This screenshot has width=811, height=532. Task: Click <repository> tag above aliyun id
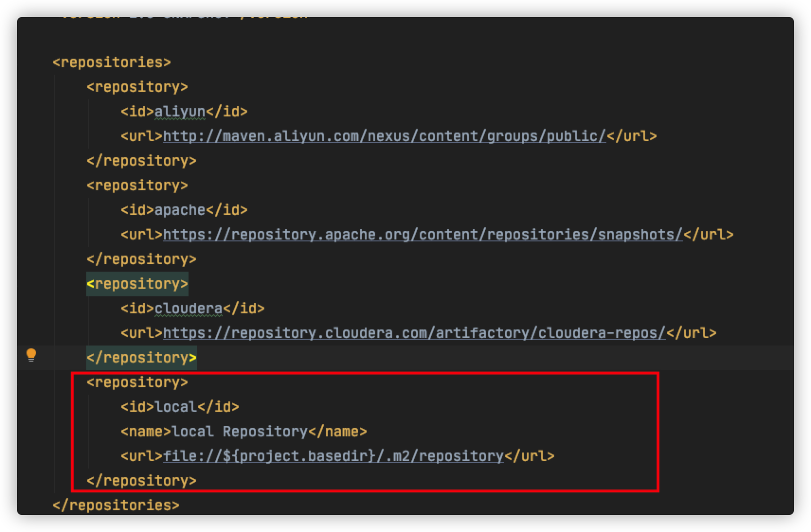click(137, 87)
